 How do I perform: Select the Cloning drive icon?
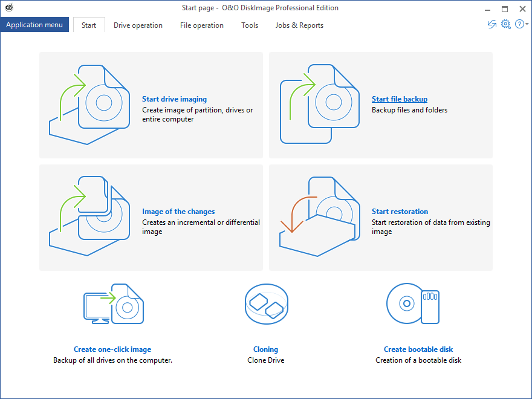coord(266,304)
